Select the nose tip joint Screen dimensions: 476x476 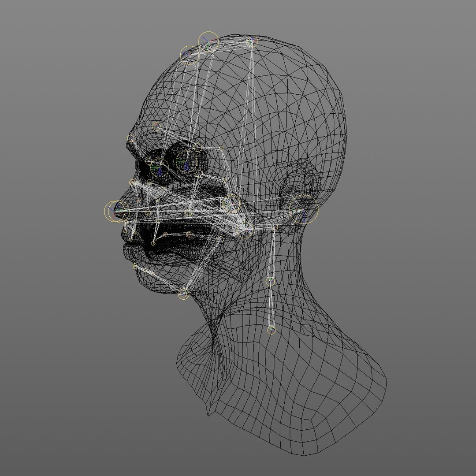click(x=117, y=211)
